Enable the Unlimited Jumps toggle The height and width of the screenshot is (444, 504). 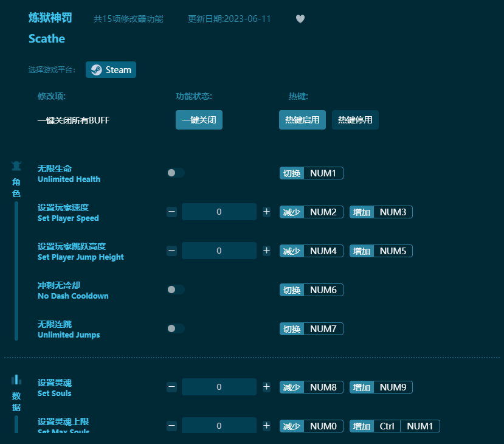176,328
